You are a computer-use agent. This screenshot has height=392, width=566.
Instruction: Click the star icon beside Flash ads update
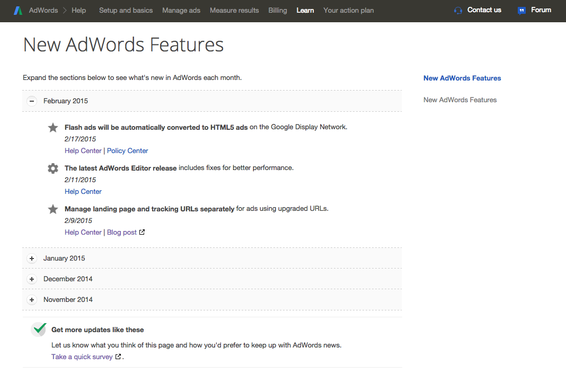tap(53, 128)
